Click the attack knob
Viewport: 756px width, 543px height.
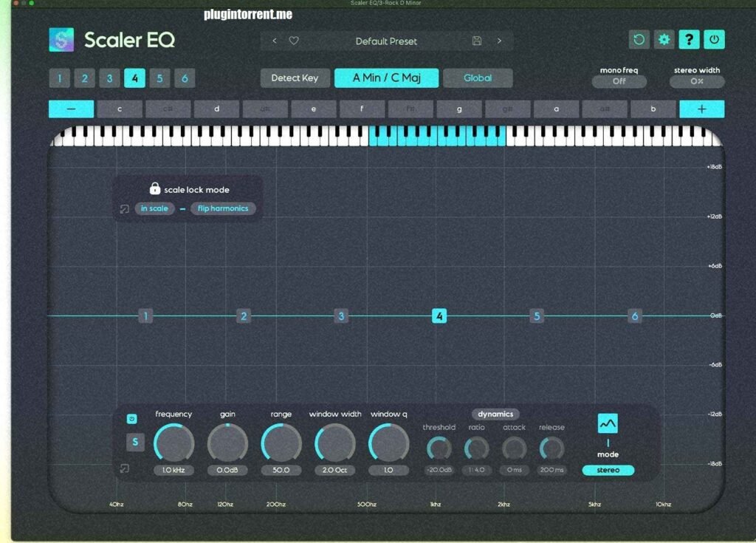pyautogui.click(x=514, y=448)
